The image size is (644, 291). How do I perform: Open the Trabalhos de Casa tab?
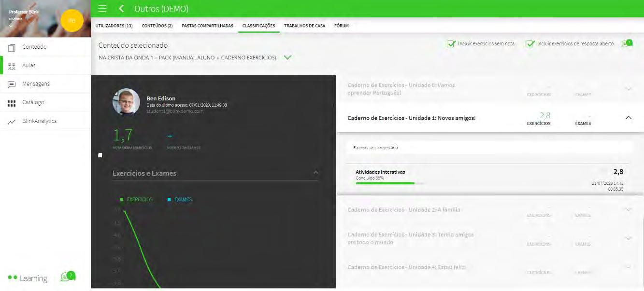(x=304, y=26)
